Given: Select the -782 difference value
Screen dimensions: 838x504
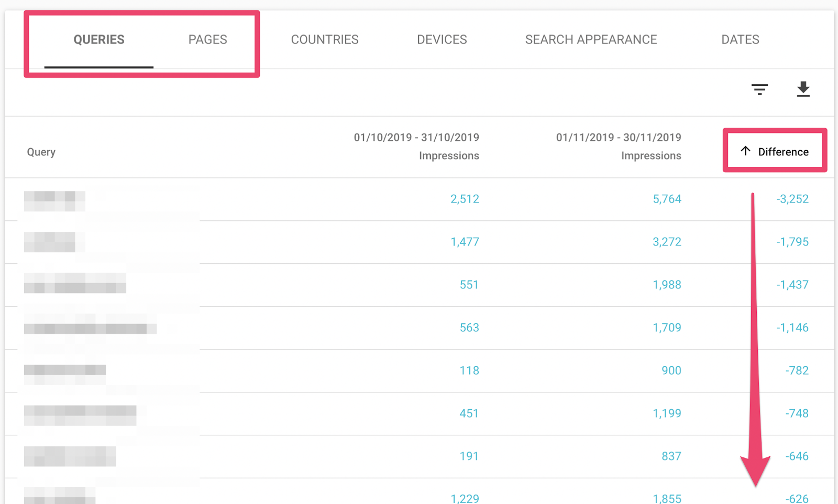Looking at the screenshot, I should 797,371.
